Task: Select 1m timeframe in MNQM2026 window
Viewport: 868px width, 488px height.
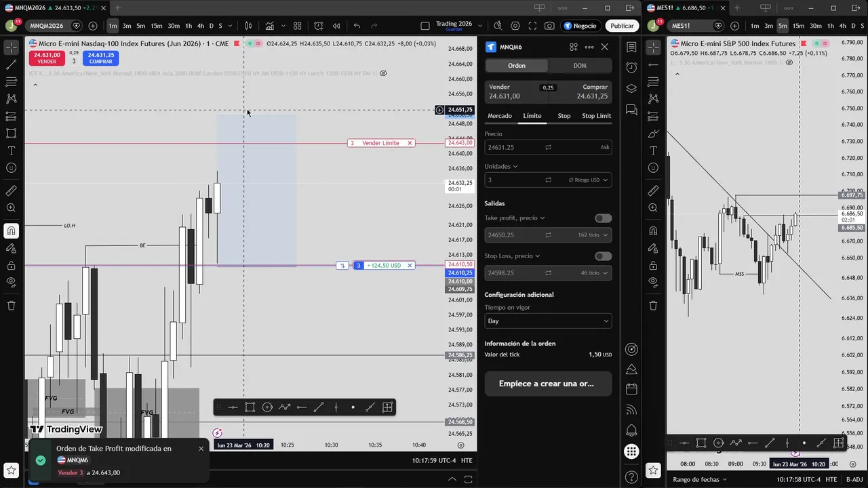Action: (x=113, y=26)
